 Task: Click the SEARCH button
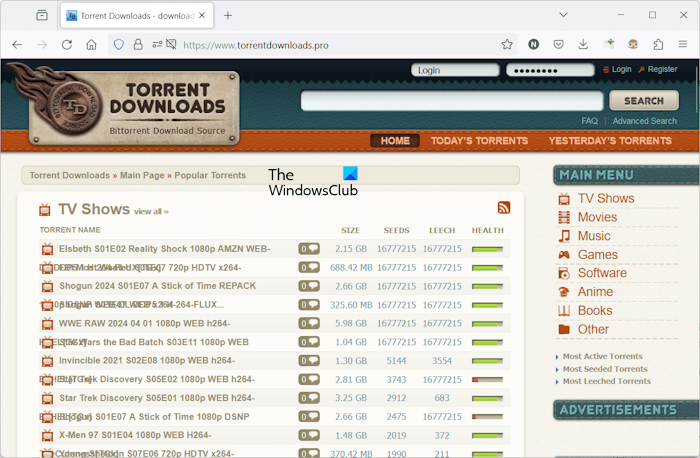644,101
